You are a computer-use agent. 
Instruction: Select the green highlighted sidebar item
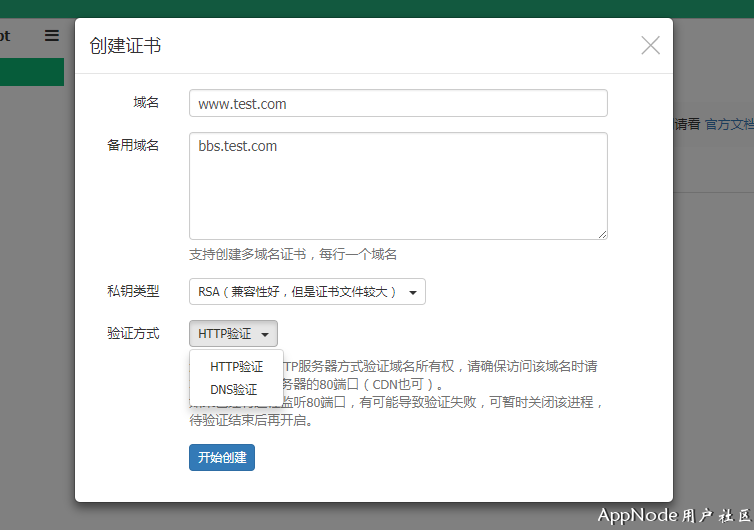tap(32, 72)
